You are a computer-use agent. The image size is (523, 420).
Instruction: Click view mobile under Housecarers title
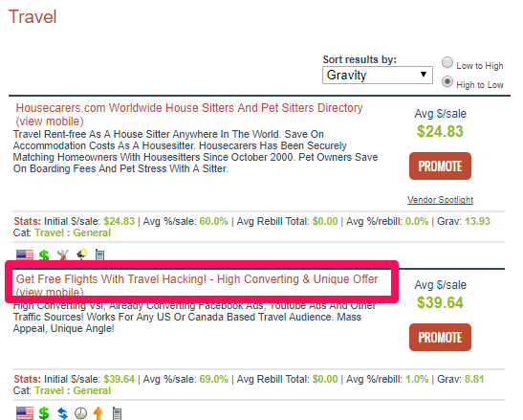[50, 122]
